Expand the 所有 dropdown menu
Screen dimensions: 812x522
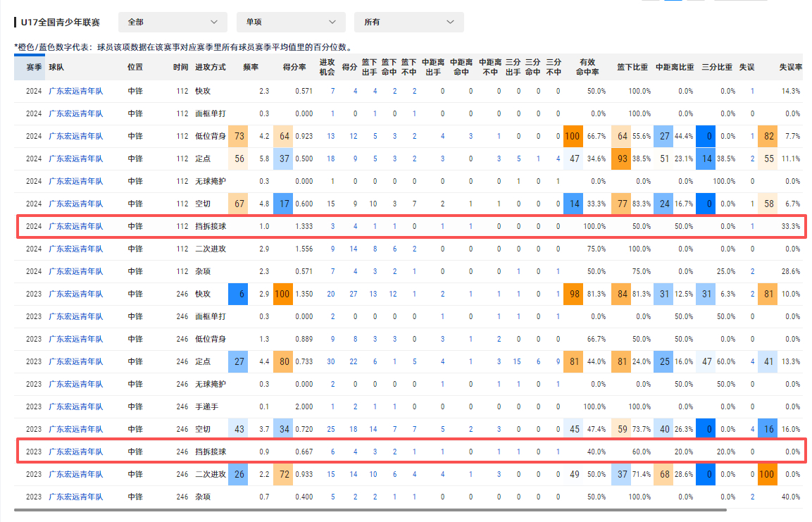(x=408, y=22)
